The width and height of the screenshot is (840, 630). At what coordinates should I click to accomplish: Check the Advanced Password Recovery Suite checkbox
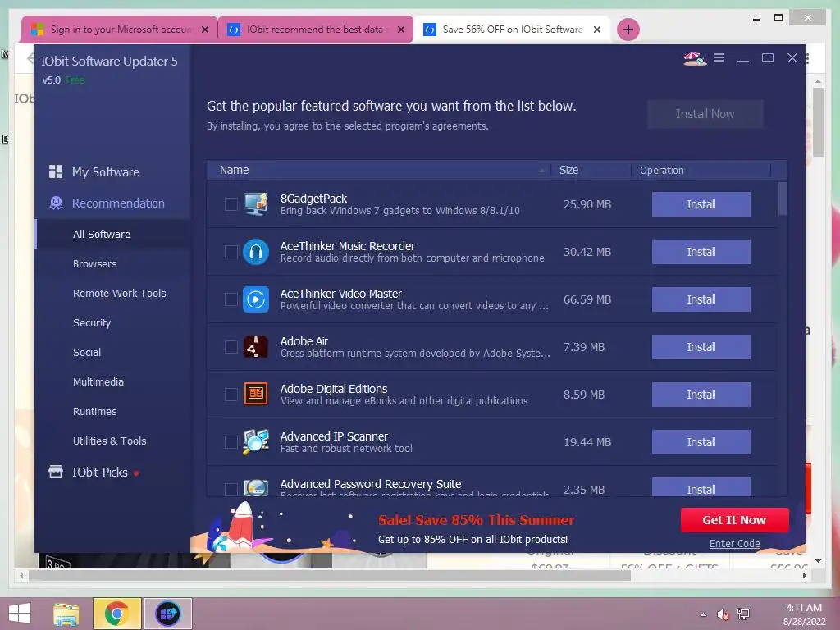tap(231, 489)
